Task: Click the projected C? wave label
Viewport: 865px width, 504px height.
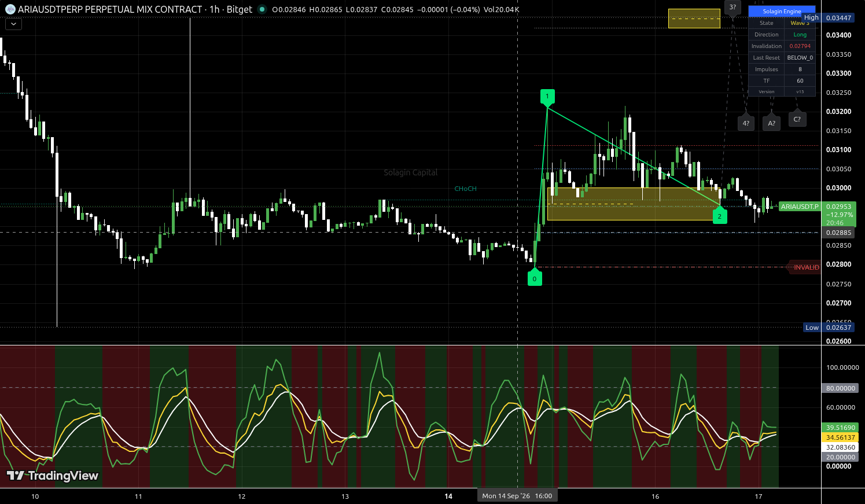Action: point(797,119)
